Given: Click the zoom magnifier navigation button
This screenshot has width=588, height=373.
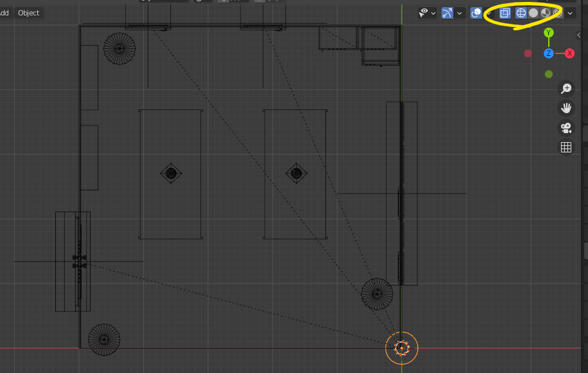Looking at the screenshot, I should (566, 89).
